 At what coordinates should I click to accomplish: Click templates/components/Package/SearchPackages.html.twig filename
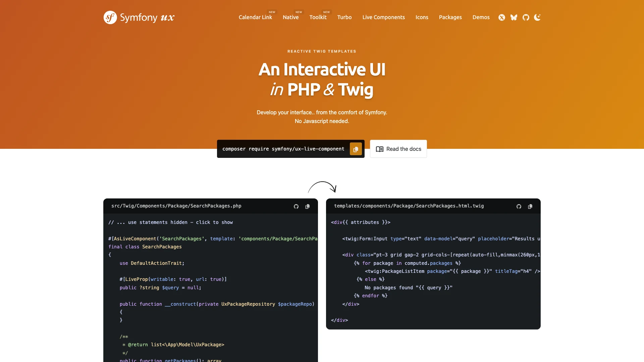click(409, 206)
